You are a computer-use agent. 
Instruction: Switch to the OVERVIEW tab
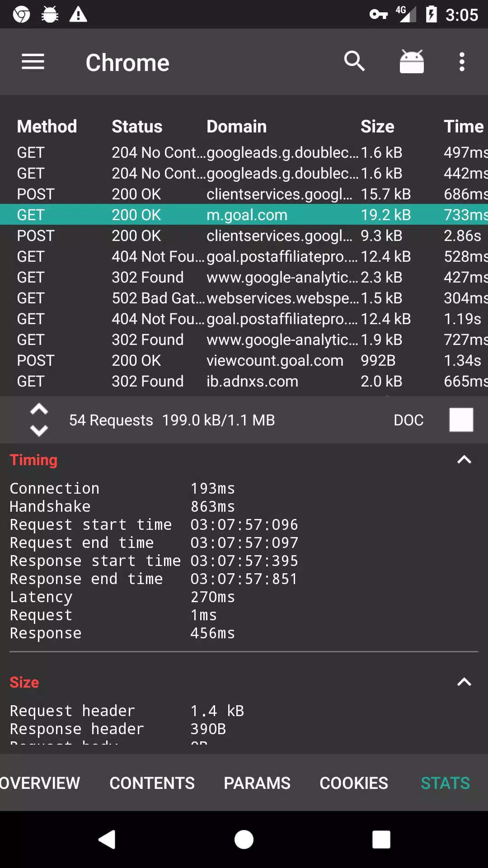click(x=40, y=783)
